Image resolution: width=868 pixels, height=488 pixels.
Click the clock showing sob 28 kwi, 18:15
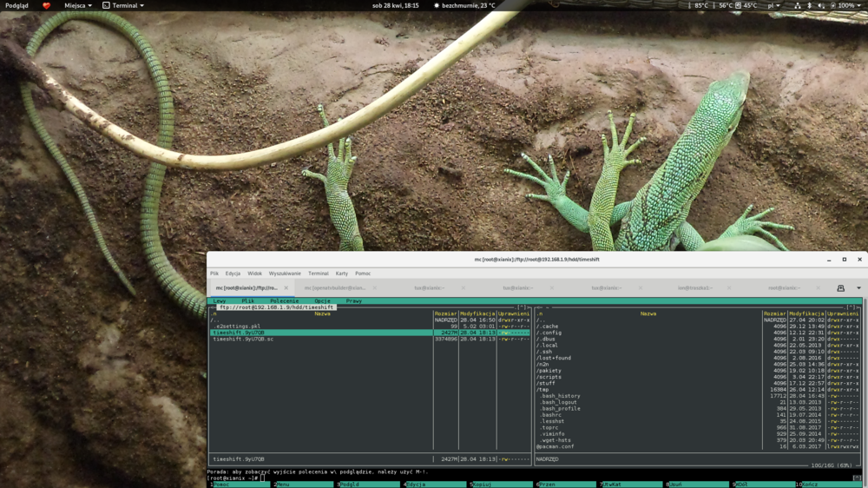[x=395, y=5]
